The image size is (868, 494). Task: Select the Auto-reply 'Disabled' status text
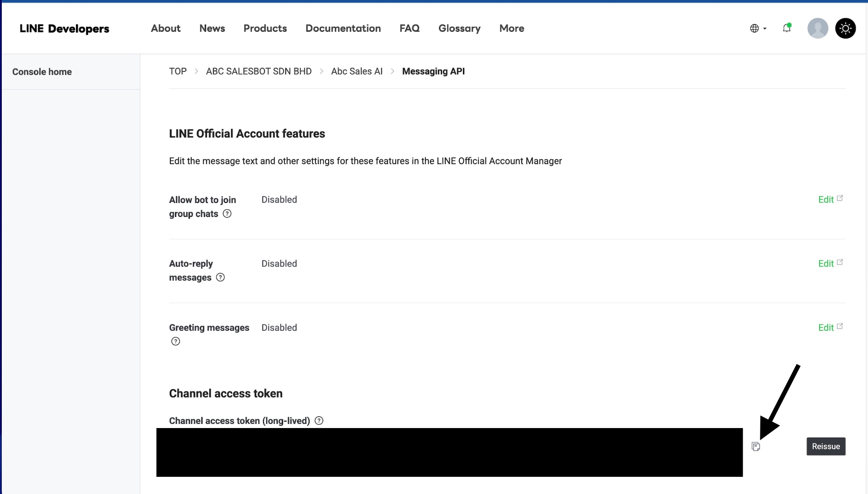(x=279, y=263)
